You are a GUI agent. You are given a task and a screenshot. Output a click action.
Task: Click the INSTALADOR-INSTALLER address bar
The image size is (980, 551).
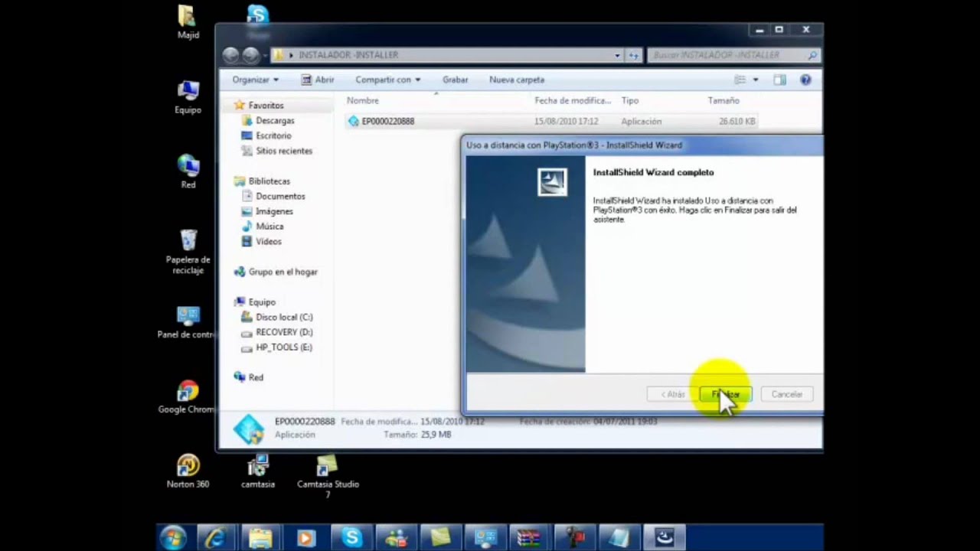pyautogui.click(x=447, y=55)
